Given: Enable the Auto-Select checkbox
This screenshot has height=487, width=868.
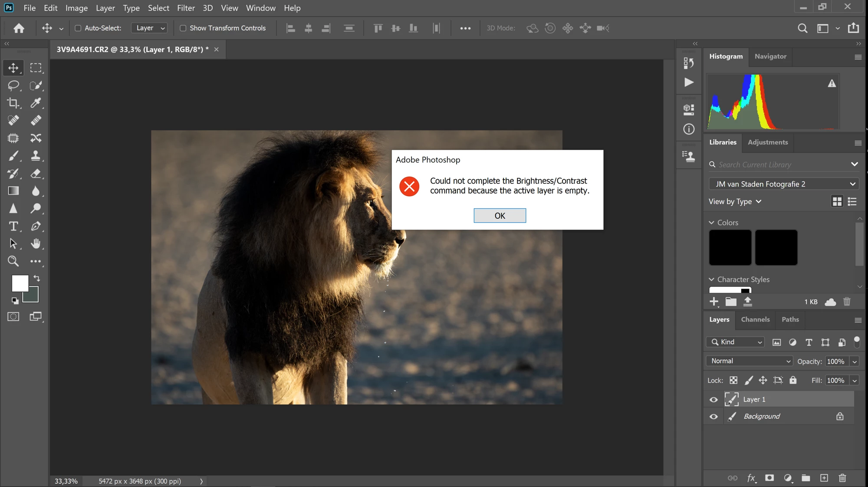Looking at the screenshot, I should [78, 28].
